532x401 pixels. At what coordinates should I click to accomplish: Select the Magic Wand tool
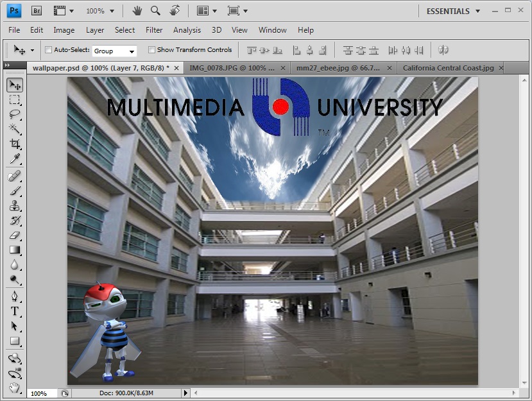15,129
